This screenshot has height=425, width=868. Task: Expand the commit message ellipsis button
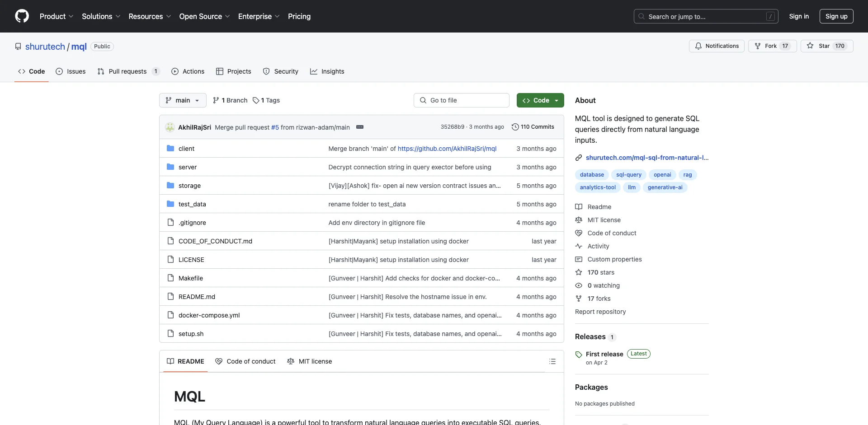pyautogui.click(x=360, y=127)
